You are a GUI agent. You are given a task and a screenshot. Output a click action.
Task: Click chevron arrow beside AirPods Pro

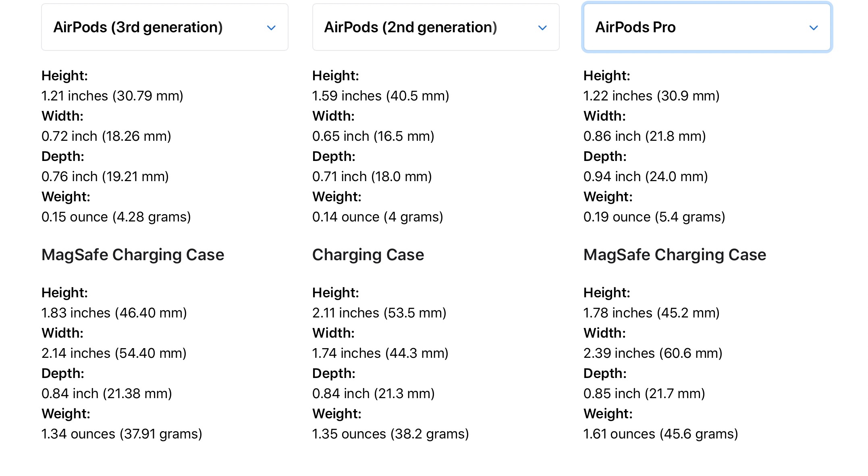814,28
